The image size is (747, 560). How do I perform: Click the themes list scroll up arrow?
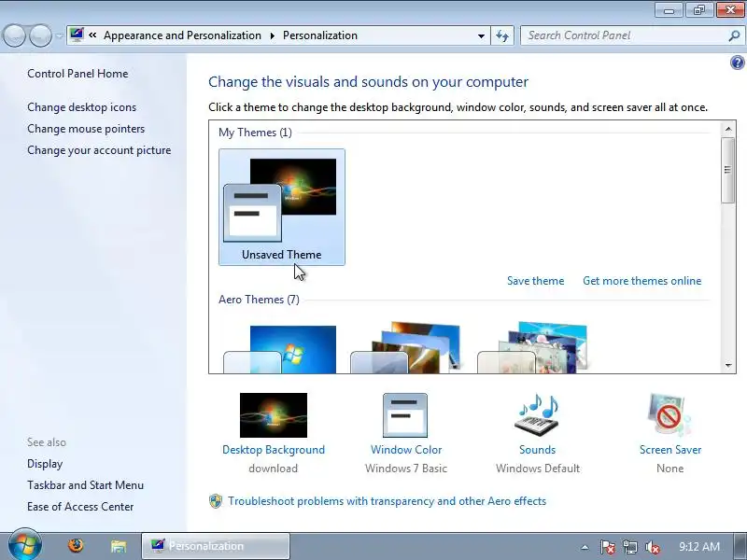(728, 129)
